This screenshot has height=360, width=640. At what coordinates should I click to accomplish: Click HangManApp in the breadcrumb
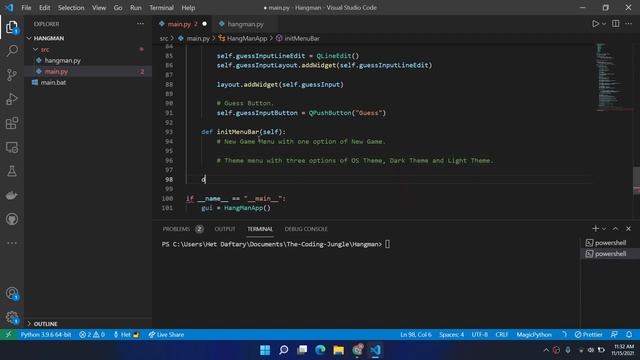click(x=247, y=38)
